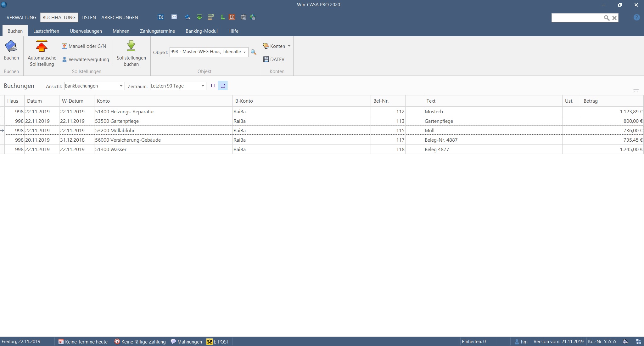Switch to the Zahlungstermine tab
Screen dimensions: 644x346
(x=157, y=31)
